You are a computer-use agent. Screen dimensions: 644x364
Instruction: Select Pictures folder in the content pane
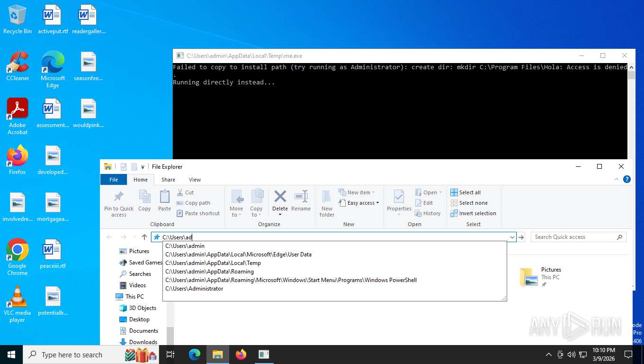(541, 277)
